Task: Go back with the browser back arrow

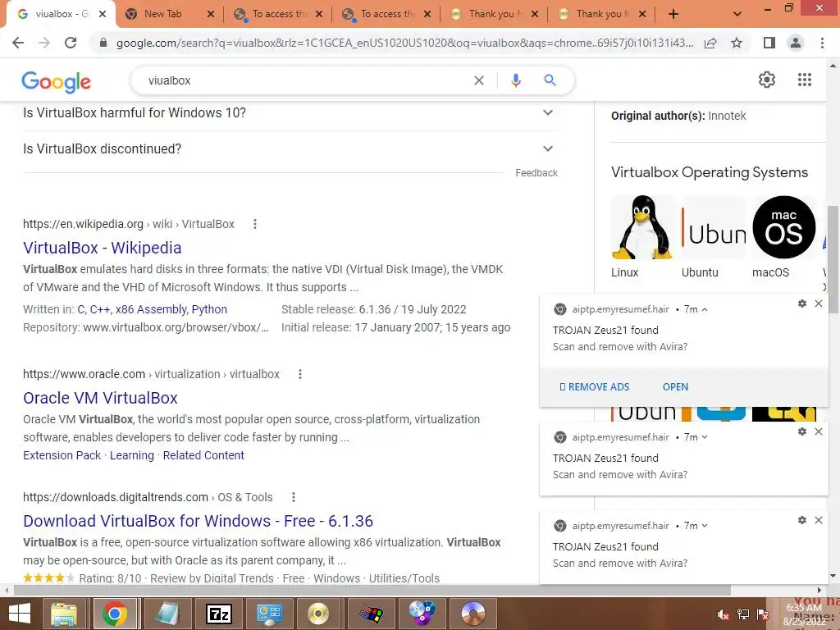Action: (x=18, y=43)
